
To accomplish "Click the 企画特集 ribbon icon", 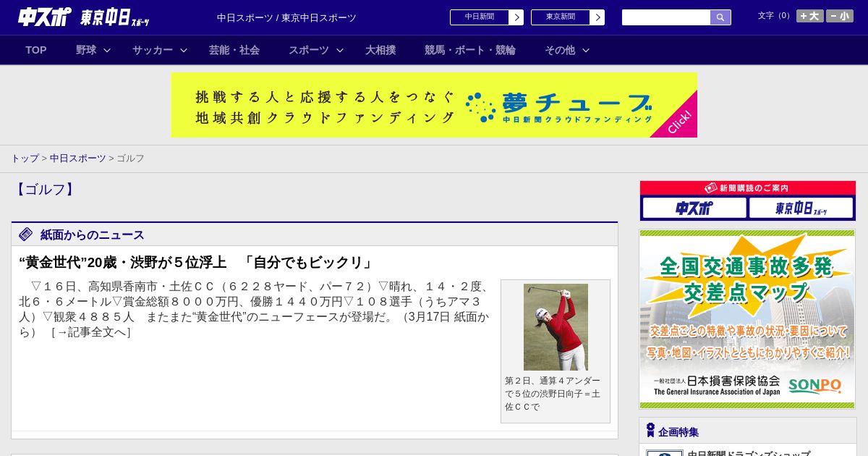I will pyautogui.click(x=650, y=431).
